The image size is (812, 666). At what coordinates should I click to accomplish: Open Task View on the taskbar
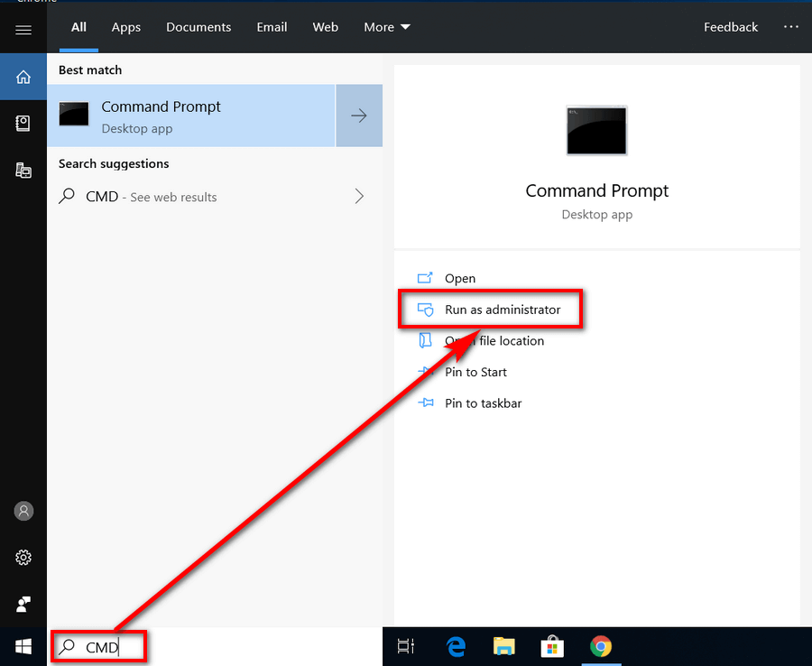[406, 646]
